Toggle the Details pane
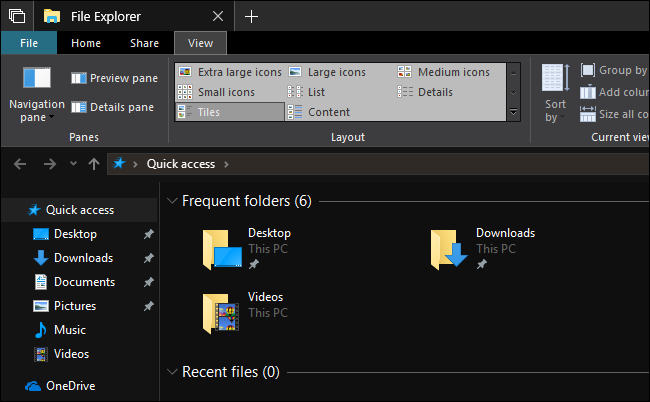Viewport: 650px width, 402px height. click(112, 107)
